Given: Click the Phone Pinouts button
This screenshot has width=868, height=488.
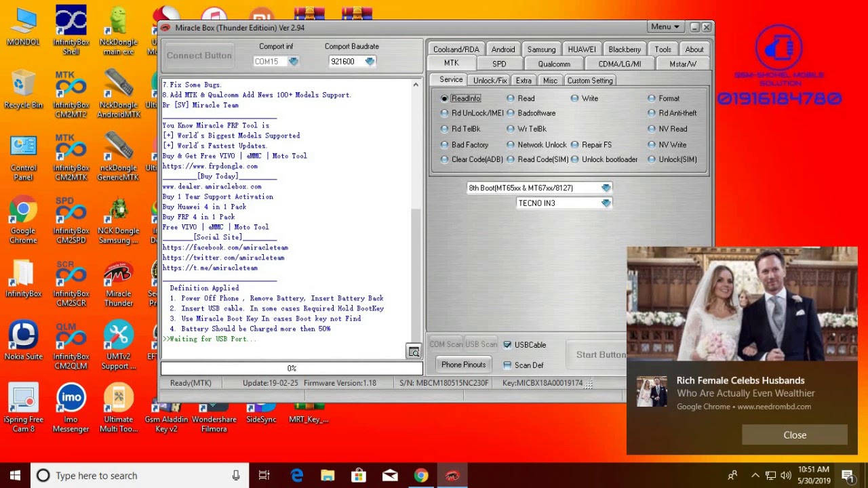Looking at the screenshot, I should (x=463, y=365).
